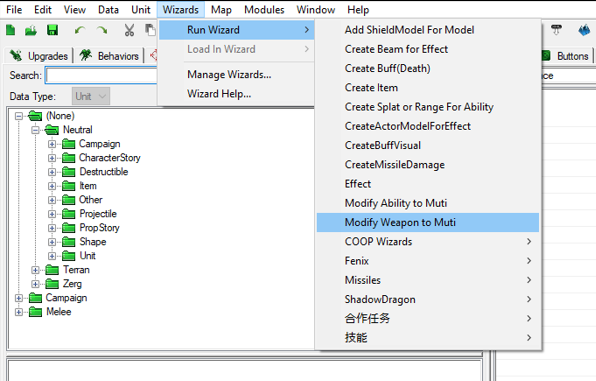The height and width of the screenshot is (381, 596).
Task: Collapse the Neutral tree node
Action: [35, 130]
